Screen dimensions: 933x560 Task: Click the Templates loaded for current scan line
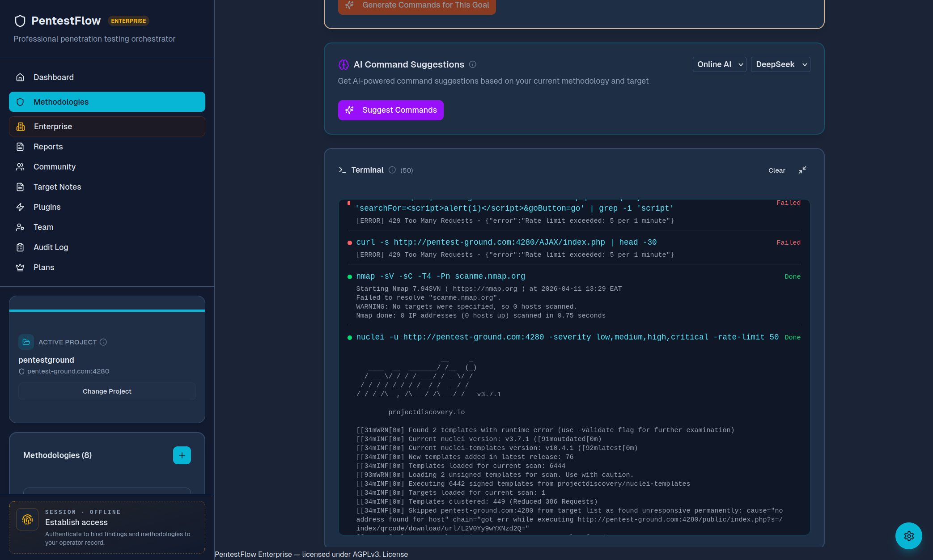tap(461, 466)
